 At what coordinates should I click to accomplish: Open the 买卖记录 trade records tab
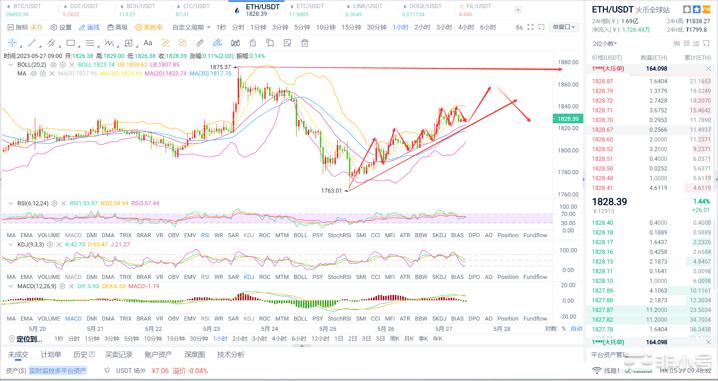(x=119, y=354)
